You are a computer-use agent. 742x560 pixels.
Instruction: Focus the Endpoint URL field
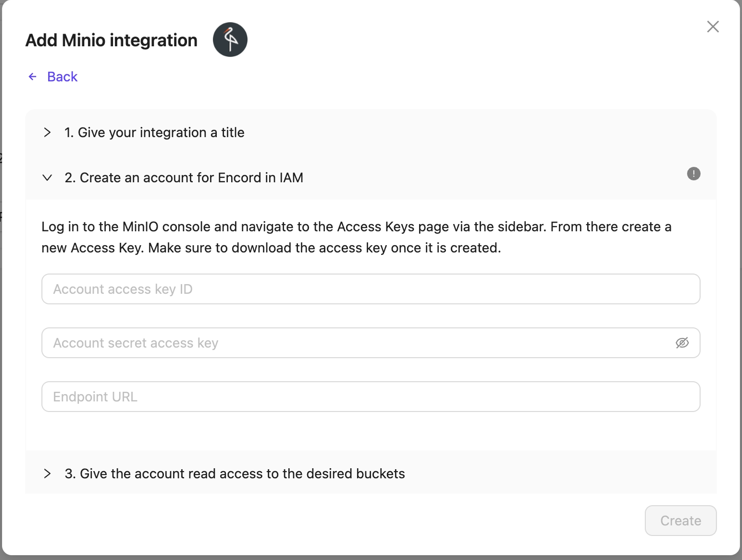[371, 397]
